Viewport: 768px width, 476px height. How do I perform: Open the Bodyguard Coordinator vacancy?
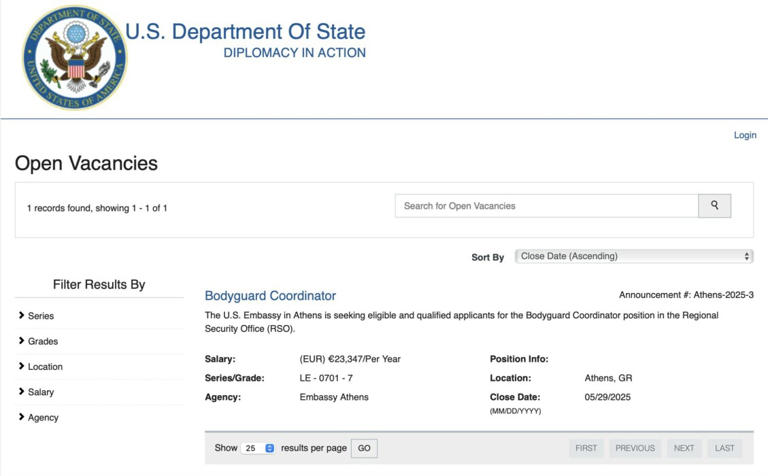pos(270,296)
